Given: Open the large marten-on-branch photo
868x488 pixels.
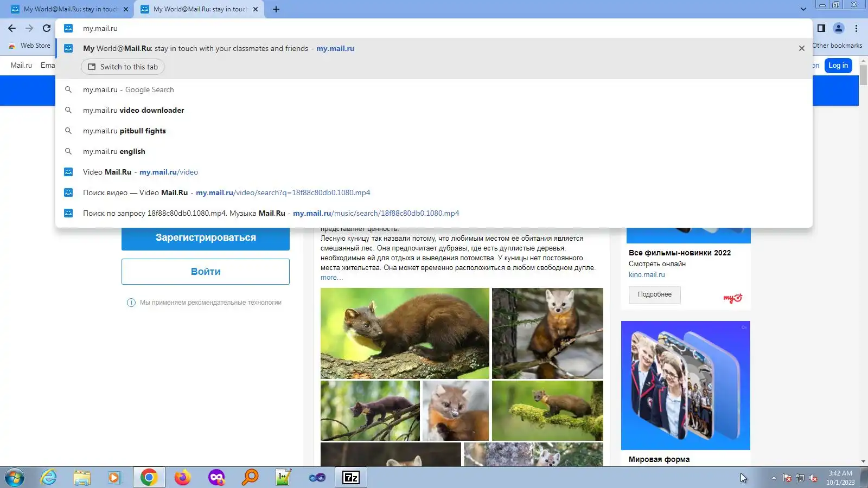Looking at the screenshot, I should coord(405,333).
